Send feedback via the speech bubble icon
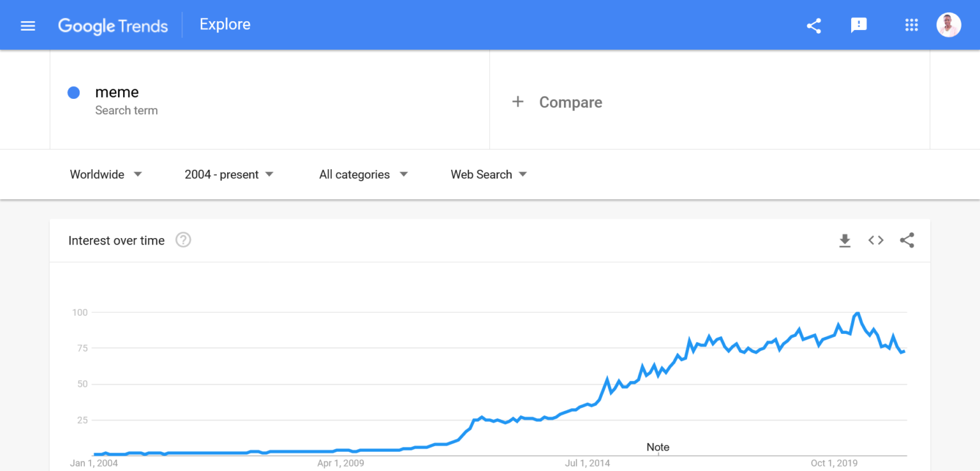This screenshot has height=471, width=980. (x=859, y=26)
